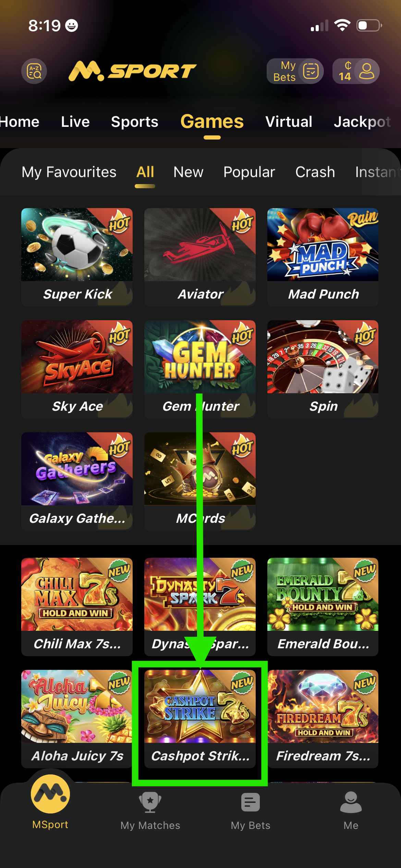The width and height of the screenshot is (401, 868).
Task: Launch the Aviator game
Action: [x=200, y=257]
